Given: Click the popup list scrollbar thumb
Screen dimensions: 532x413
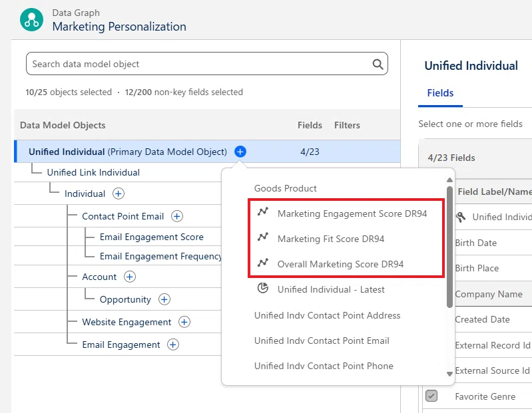Looking at the screenshot, I should coord(449,247).
